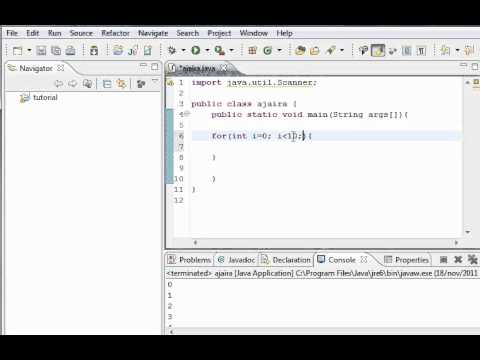480x360 pixels.
Task: Click the External Tools run icon
Action: [219, 50]
